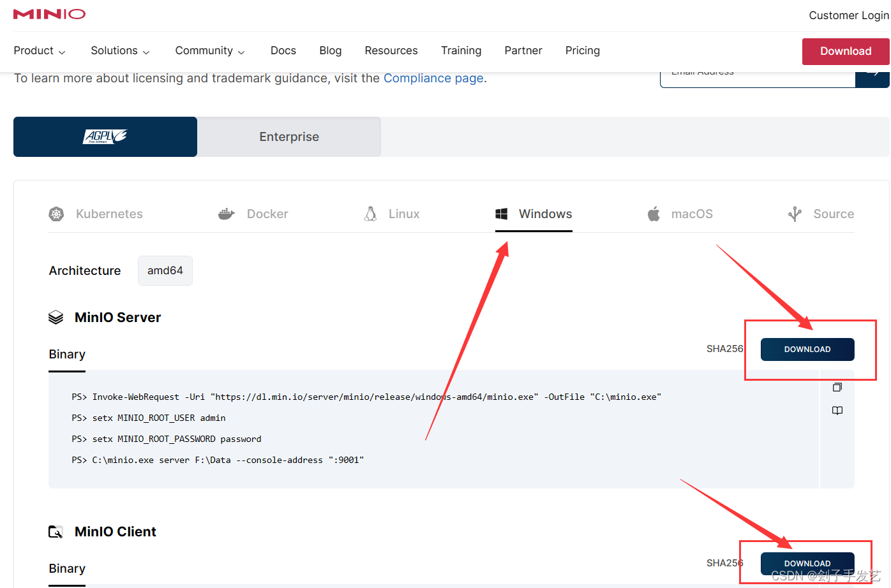Click the Docker whale icon
Screen dimensions: 891x588
point(227,214)
